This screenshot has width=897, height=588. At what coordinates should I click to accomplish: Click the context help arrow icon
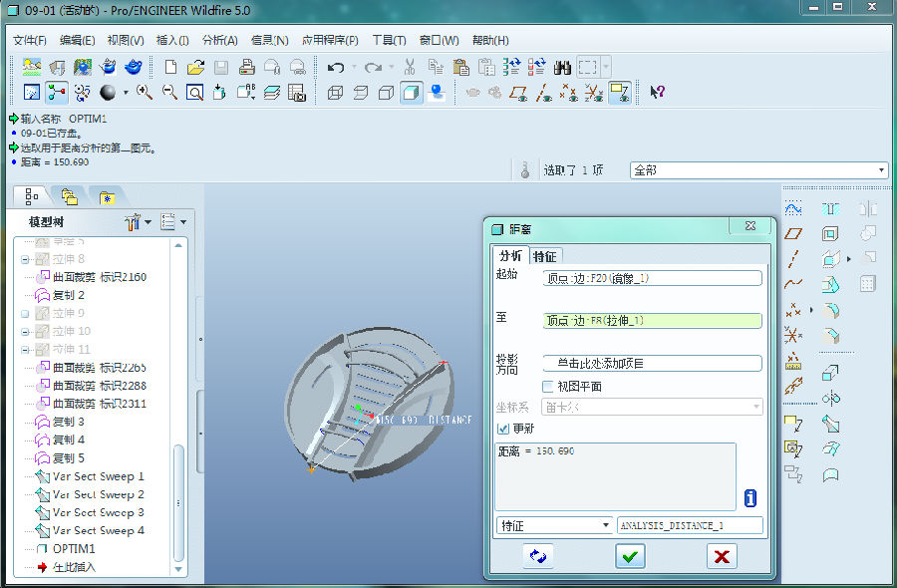point(657,93)
